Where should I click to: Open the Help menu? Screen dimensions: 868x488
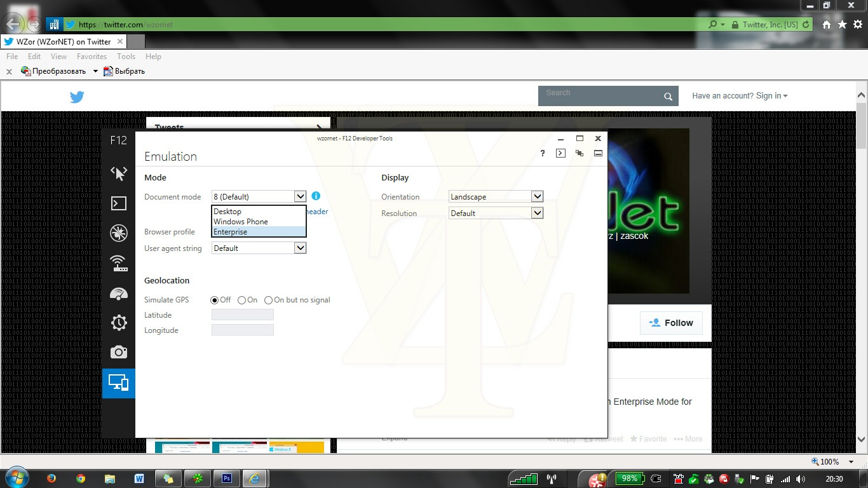tap(153, 57)
